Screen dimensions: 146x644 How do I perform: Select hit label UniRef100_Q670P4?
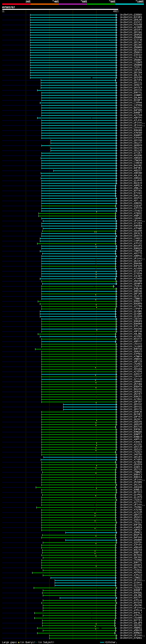click(x=131, y=80)
